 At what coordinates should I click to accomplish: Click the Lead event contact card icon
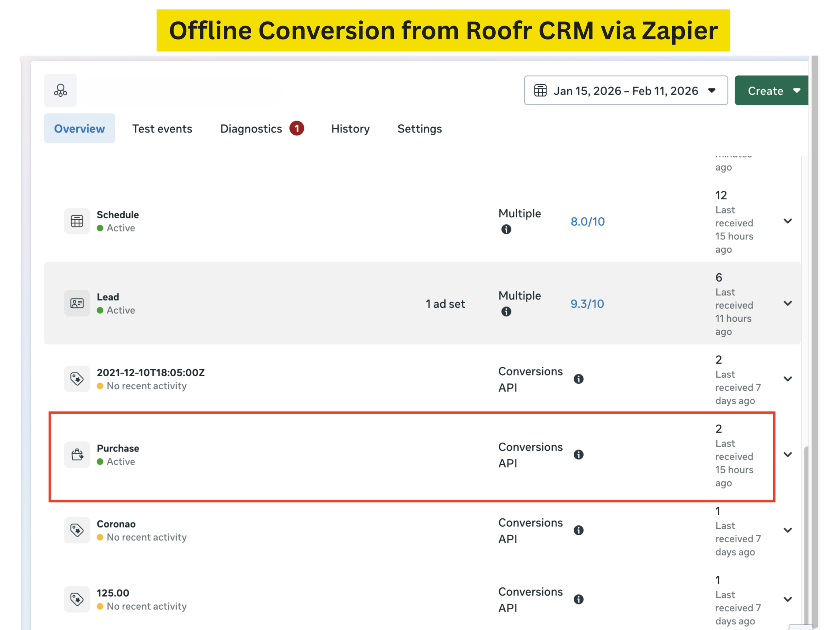point(77,304)
